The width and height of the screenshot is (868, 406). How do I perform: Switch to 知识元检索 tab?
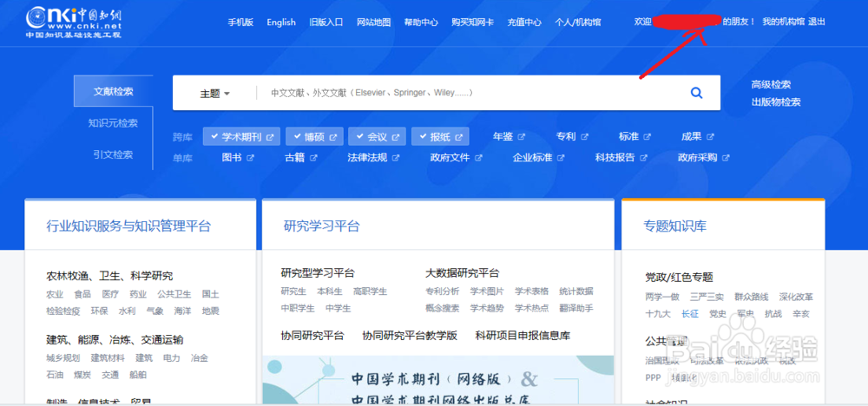coord(114,123)
